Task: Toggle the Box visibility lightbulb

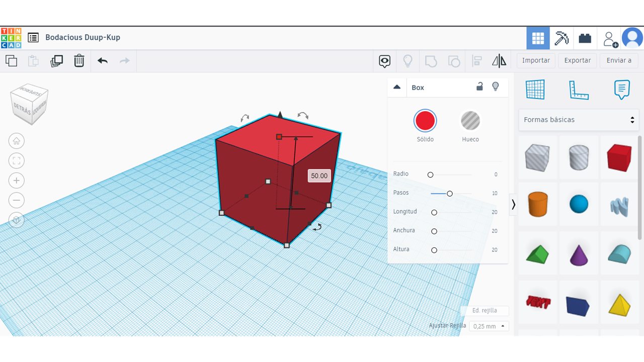Action: 496,86
